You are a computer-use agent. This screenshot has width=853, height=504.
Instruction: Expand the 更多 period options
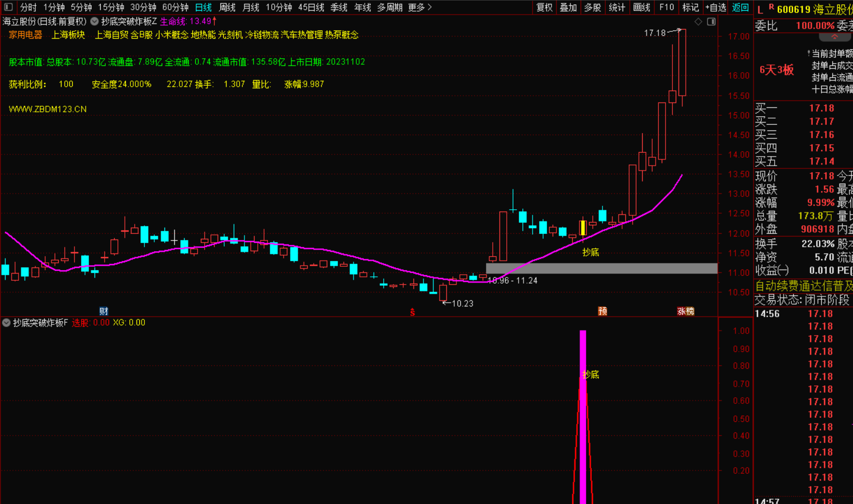(x=420, y=7)
